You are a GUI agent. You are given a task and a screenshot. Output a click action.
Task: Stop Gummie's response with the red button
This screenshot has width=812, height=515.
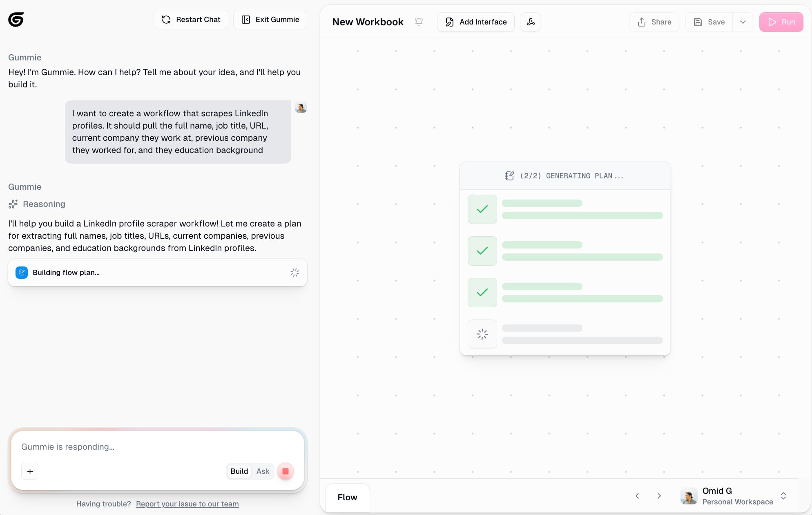(285, 471)
